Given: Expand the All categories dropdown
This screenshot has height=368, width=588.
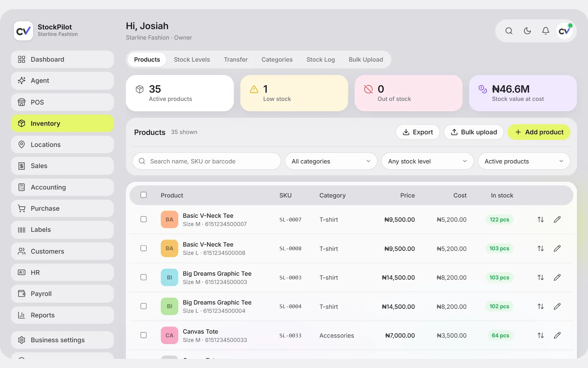Looking at the screenshot, I should pyautogui.click(x=331, y=161).
